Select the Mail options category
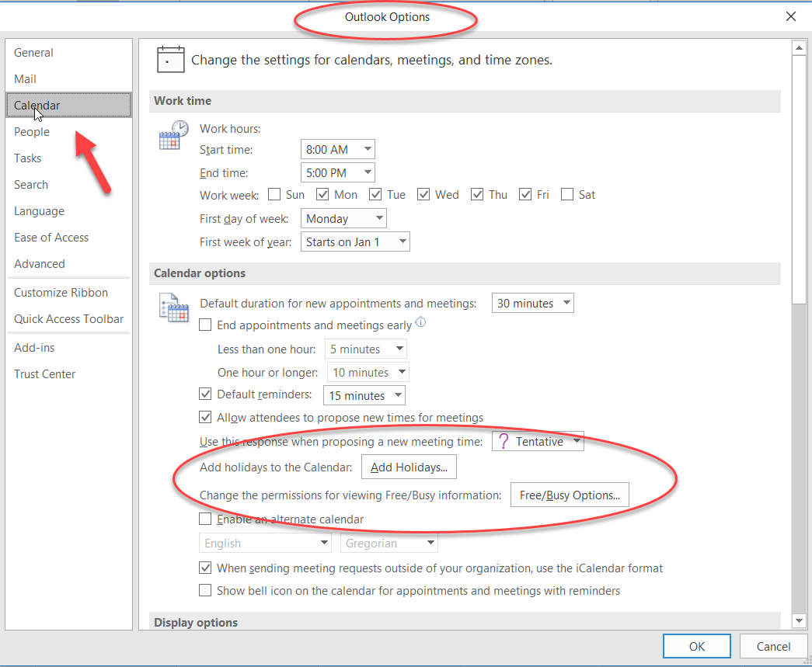Image resolution: width=812 pixels, height=667 pixels. [68, 79]
